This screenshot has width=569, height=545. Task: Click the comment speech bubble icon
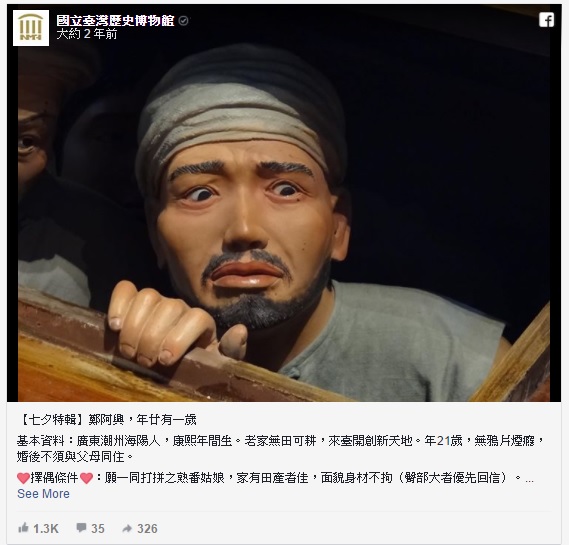point(81,528)
